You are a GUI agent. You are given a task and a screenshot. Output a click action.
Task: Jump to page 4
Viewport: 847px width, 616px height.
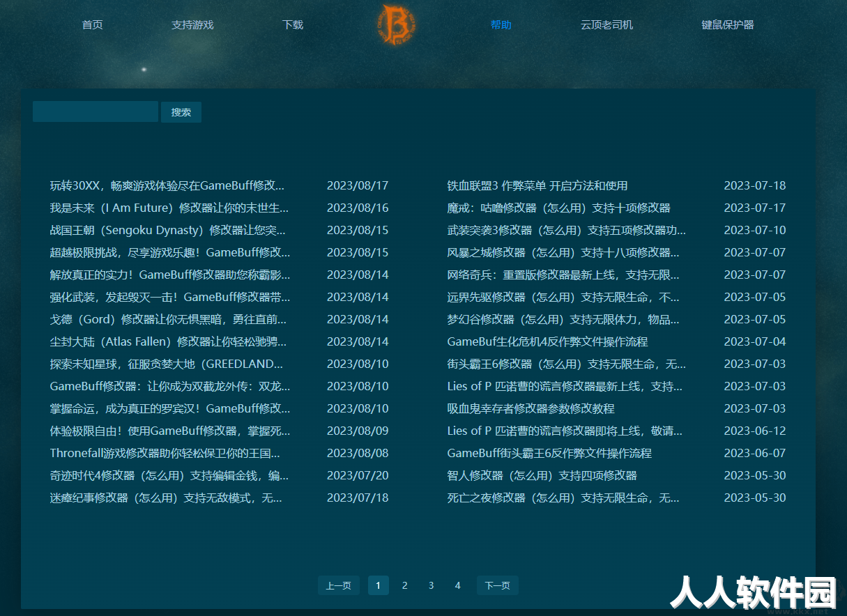(458, 585)
